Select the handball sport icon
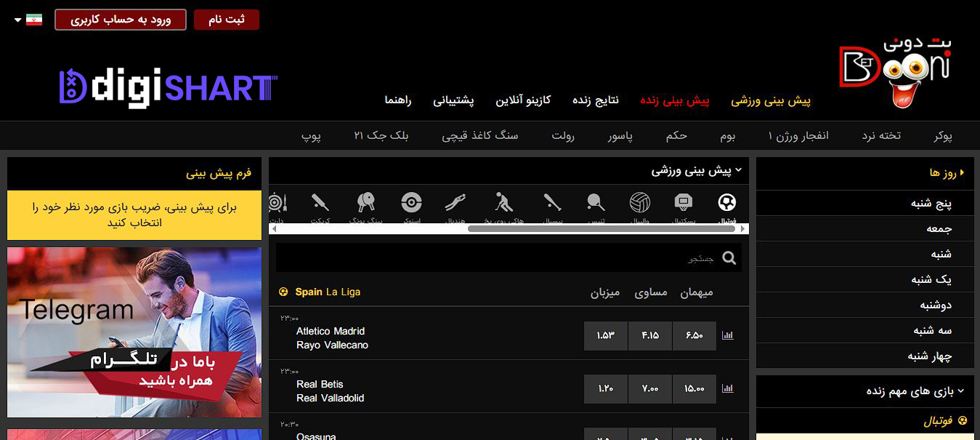Image resolution: width=980 pixels, height=440 pixels. (x=455, y=202)
